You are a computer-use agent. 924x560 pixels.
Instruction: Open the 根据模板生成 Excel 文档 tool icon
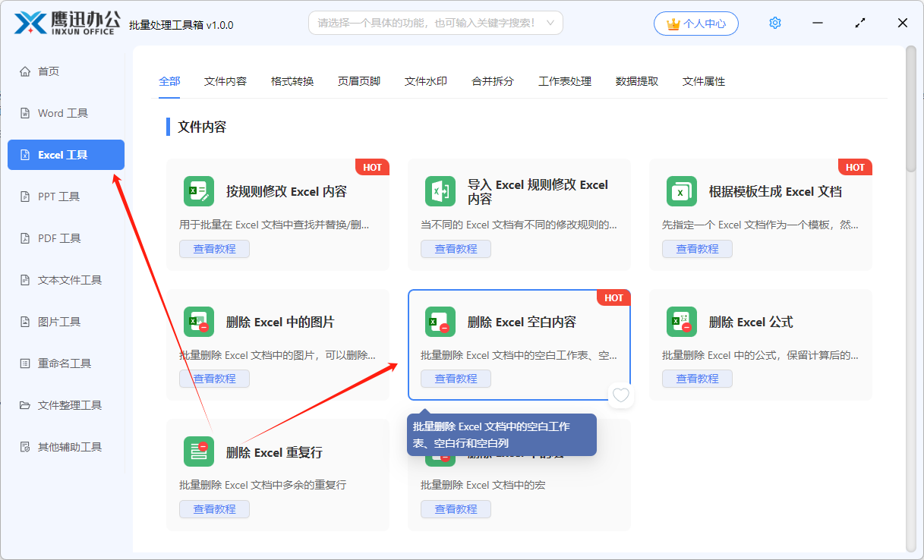tap(681, 191)
